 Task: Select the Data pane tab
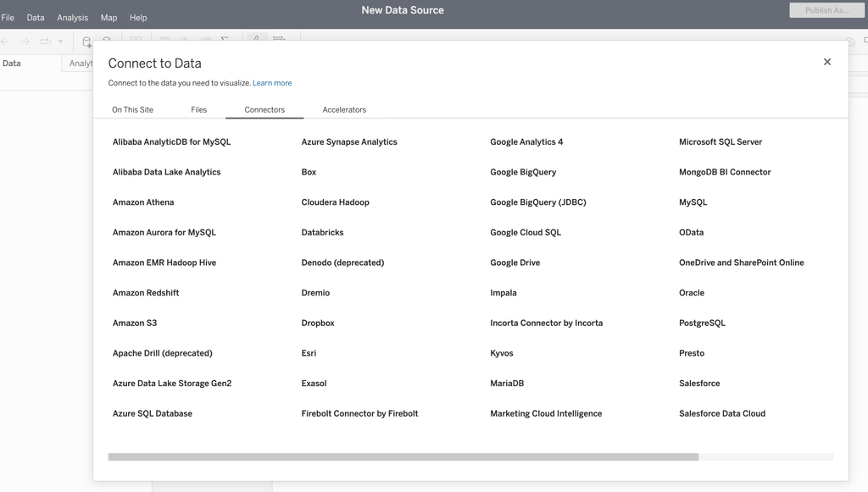[12, 63]
